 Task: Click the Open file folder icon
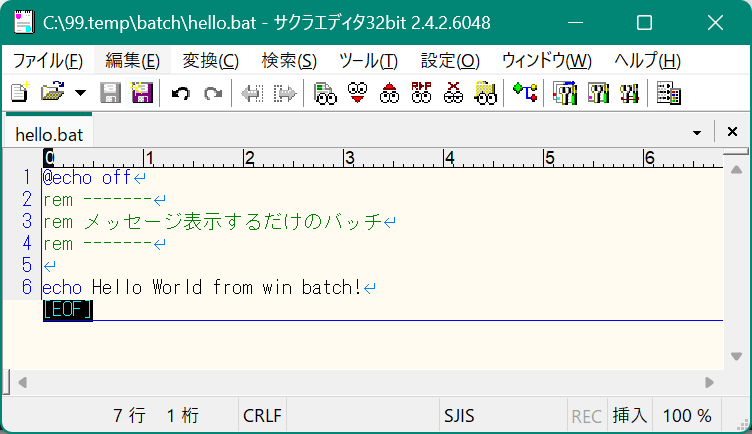click(51, 94)
